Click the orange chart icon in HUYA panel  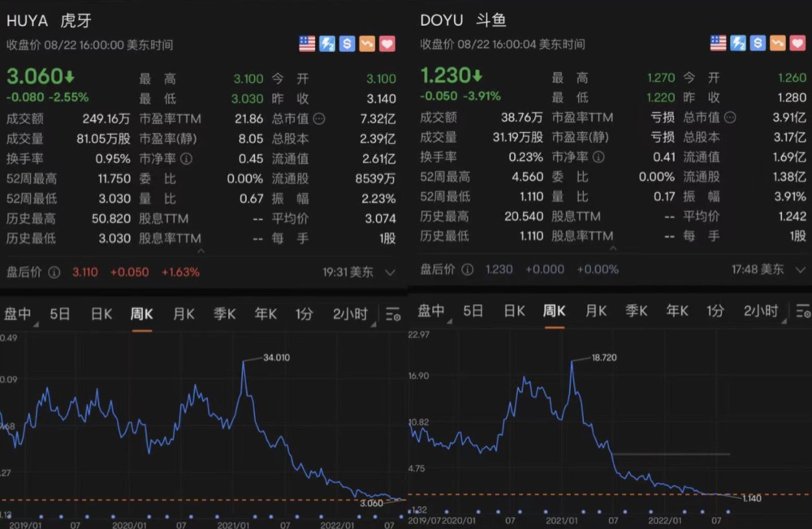(x=367, y=44)
